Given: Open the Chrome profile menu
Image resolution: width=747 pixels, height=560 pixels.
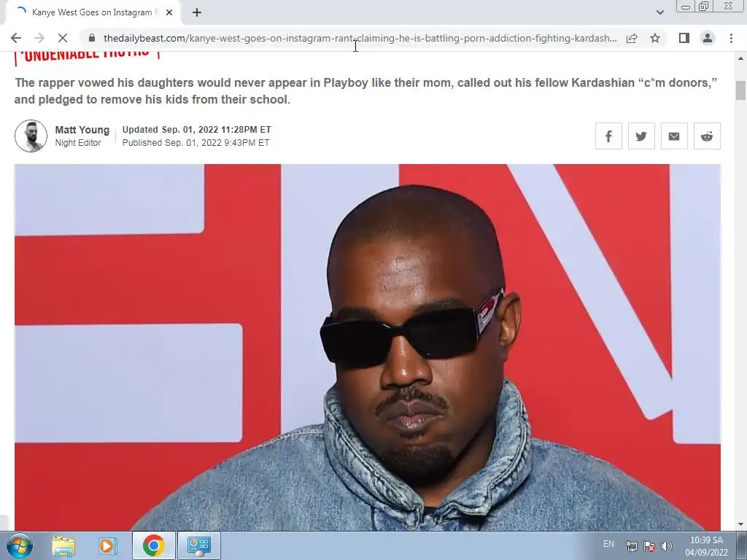Looking at the screenshot, I should (x=708, y=38).
